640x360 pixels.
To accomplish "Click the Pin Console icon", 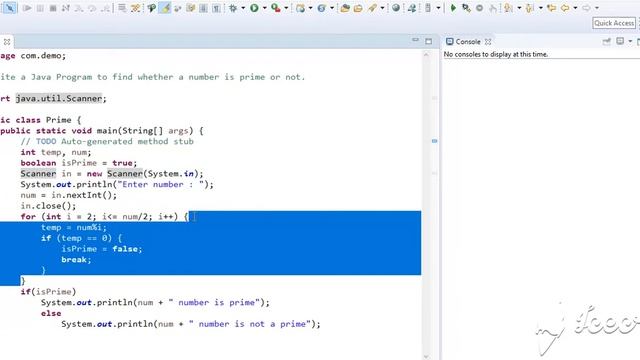I will coord(607,41).
